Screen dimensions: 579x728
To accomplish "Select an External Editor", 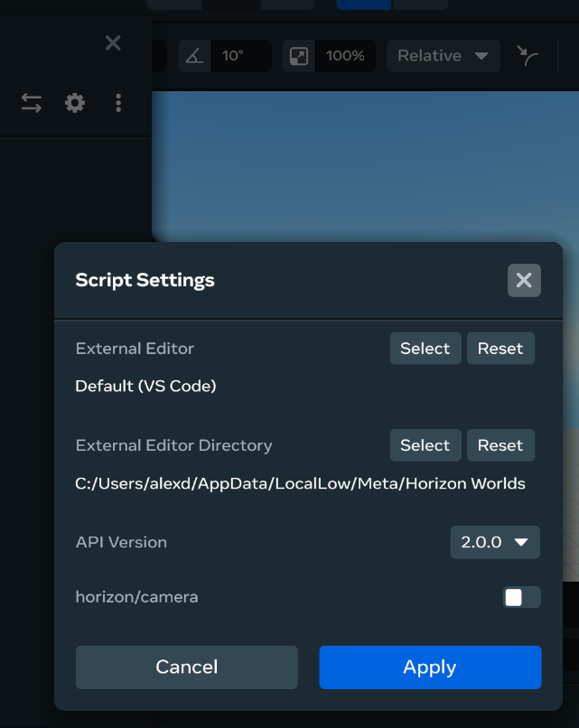I will coord(425,349).
